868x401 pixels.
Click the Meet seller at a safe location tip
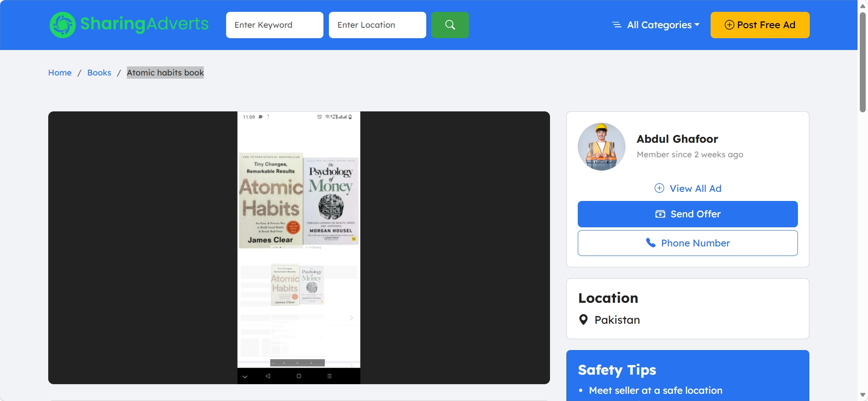click(656, 391)
